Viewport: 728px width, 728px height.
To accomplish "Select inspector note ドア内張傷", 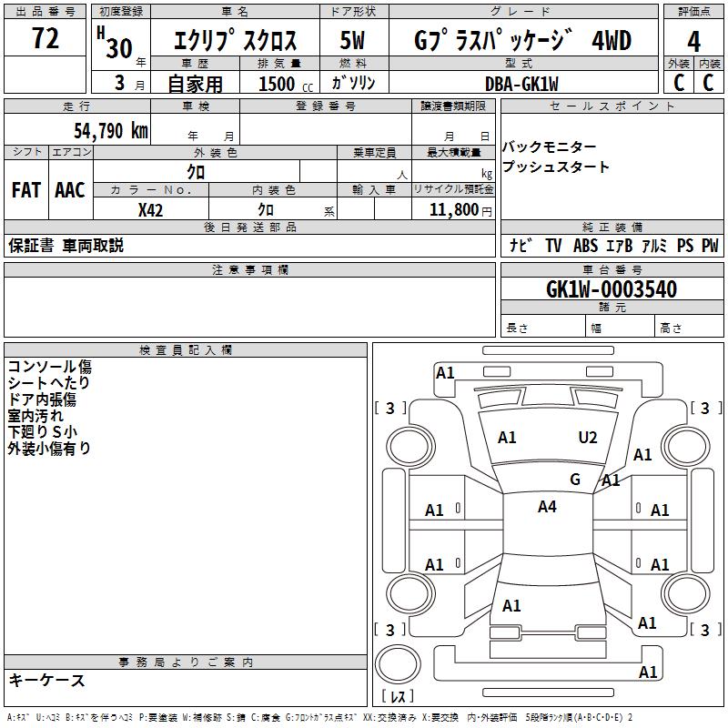I will click(x=42, y=399).
